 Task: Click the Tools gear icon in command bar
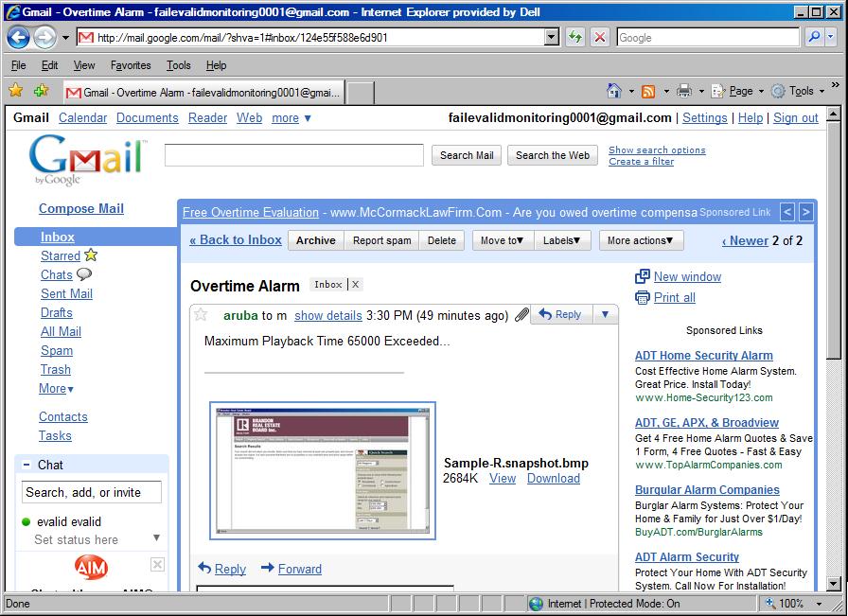(x=778, y=91)
